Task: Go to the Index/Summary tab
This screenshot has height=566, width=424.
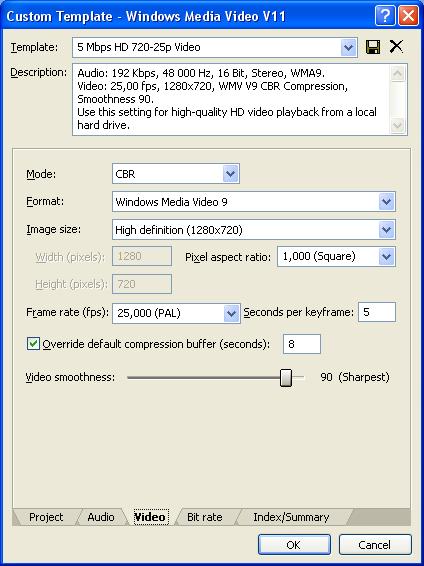Action: tap(291, 517)
